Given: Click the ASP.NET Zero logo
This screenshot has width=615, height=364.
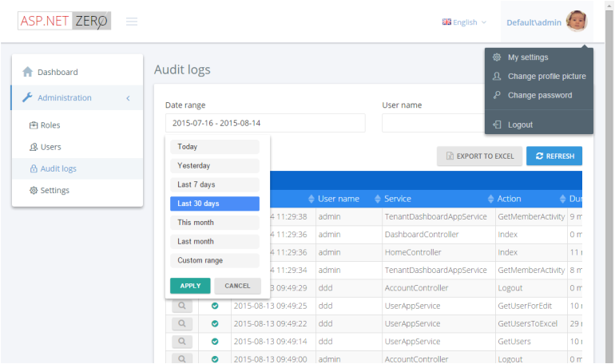Looking at the screenshot, I should tap(64, 22).
